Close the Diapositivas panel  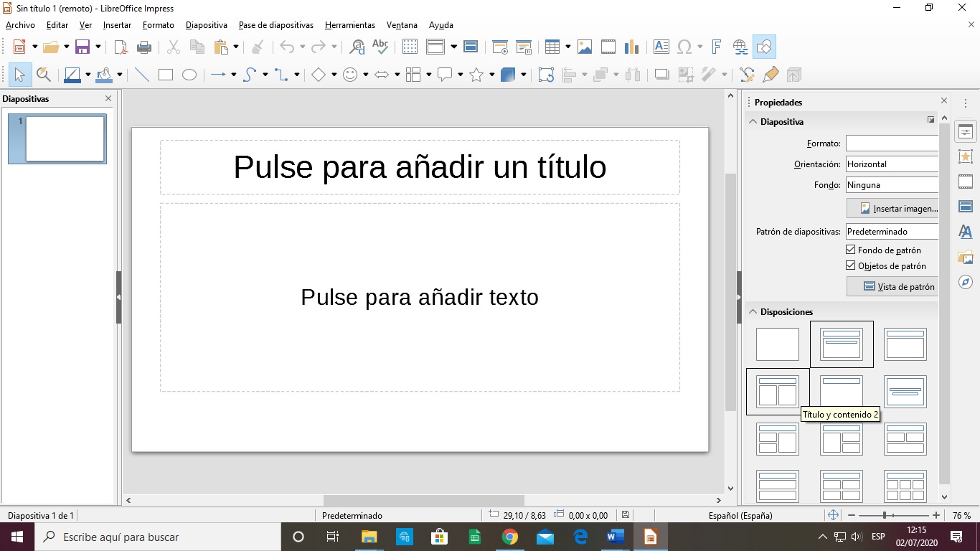108,98
